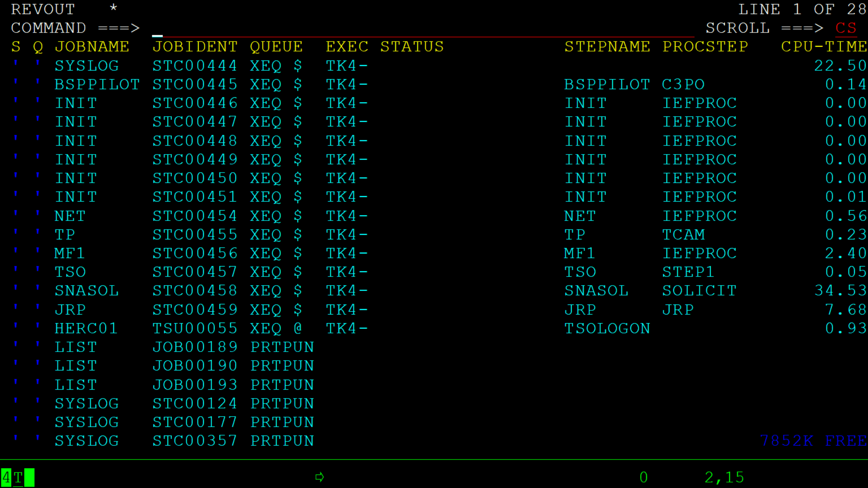Select the TSO job name
Image resolution: width=868 pixels, height=488 pixels.
click(70, 272)
